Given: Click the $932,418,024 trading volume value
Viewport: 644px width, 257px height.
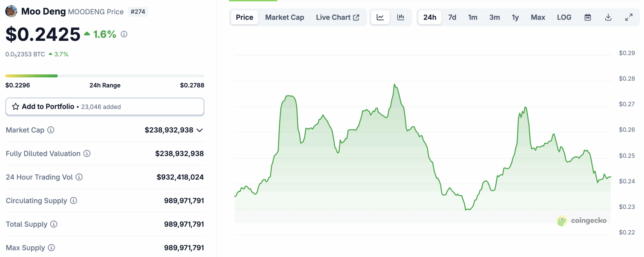Looking at the screenshot, I should pos(180,177).
